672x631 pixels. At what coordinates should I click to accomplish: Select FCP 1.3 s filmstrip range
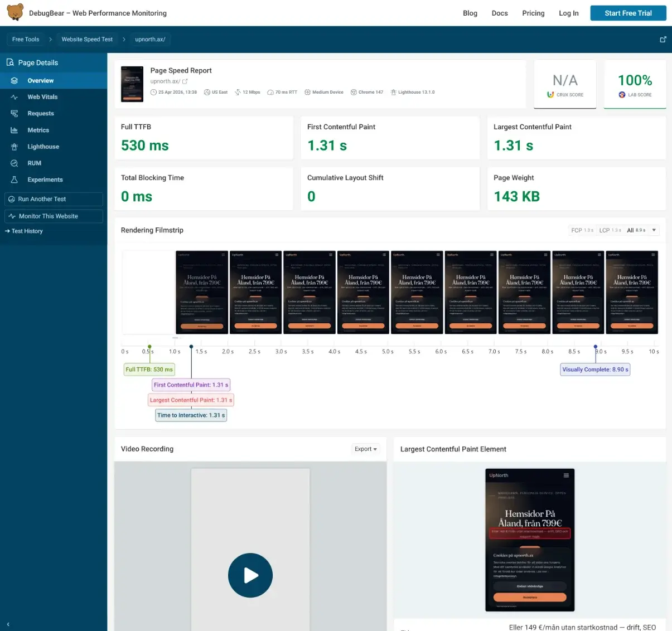tap(582, 230)
